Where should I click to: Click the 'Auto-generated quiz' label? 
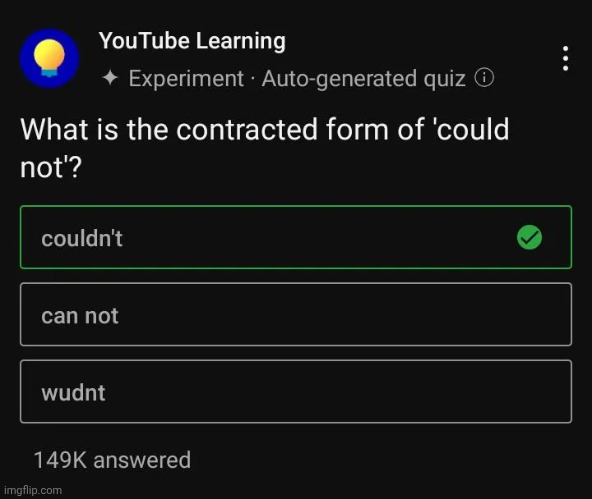[x=364, y=79]
